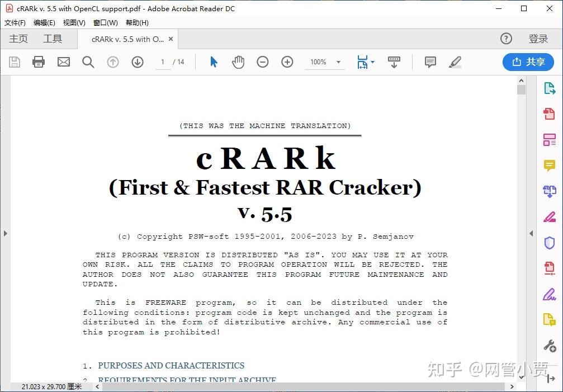Expand the left navigation pane arrow
Viewport: 563px width, 392px height.
point(6,234)
